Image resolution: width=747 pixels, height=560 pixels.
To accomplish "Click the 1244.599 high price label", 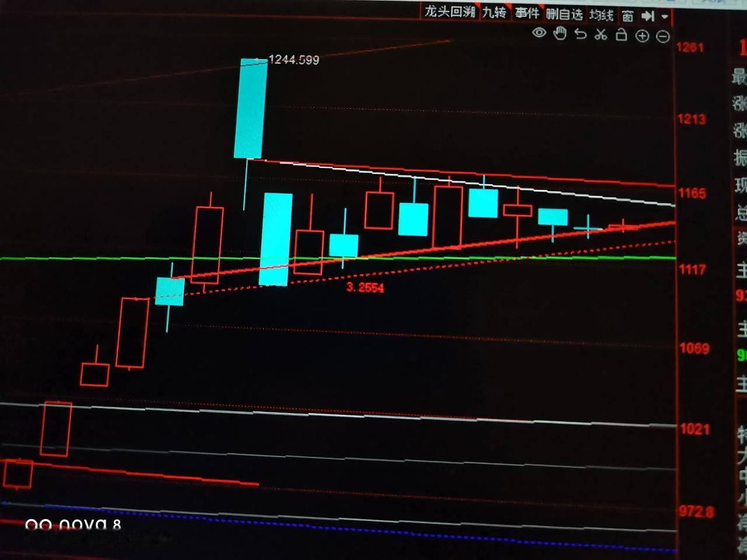I will click(294, 60).
